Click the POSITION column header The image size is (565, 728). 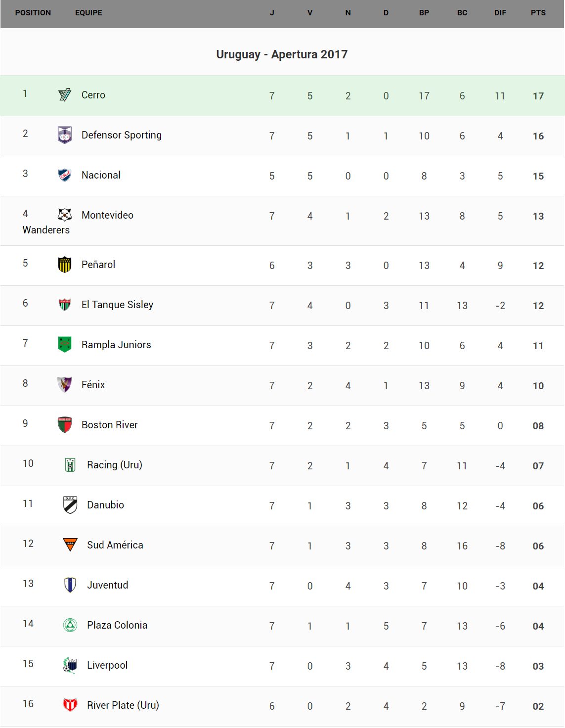pos(33,13)
